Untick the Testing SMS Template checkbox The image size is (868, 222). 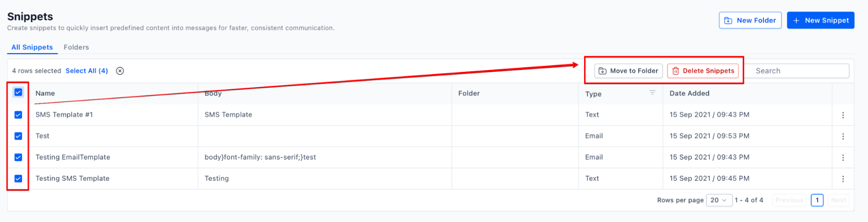[x=18, y=179]
